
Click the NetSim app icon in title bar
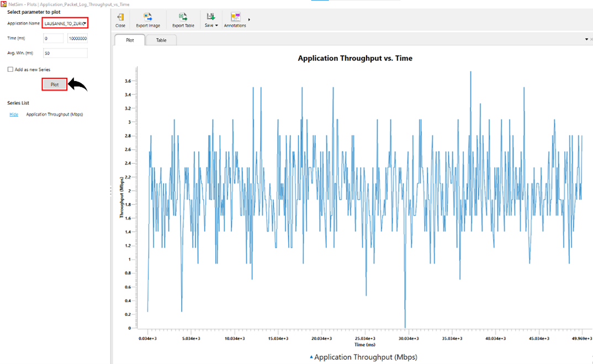4,4
